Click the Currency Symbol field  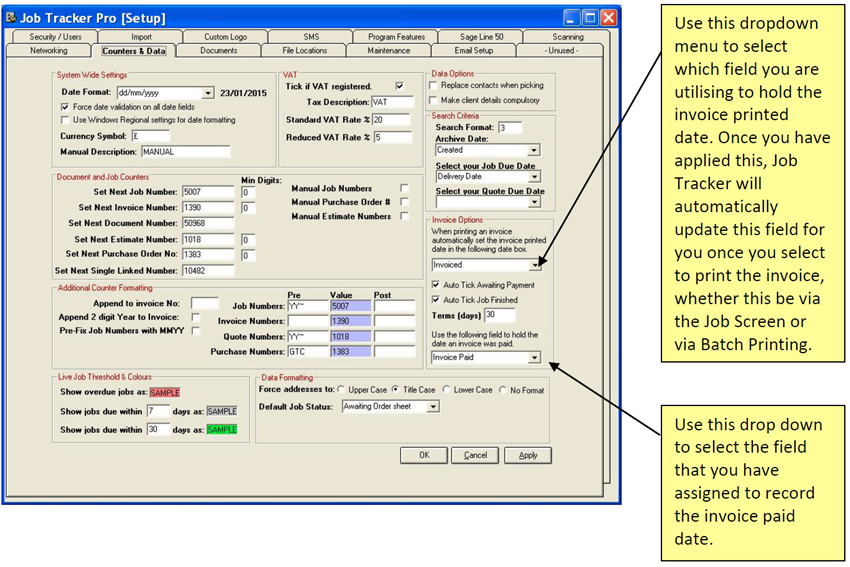[x=151, y=136]
